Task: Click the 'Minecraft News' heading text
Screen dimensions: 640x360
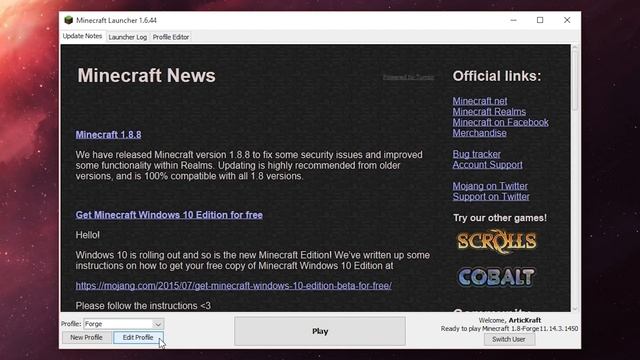Action: pyautogui.click(x=147, y=76)
